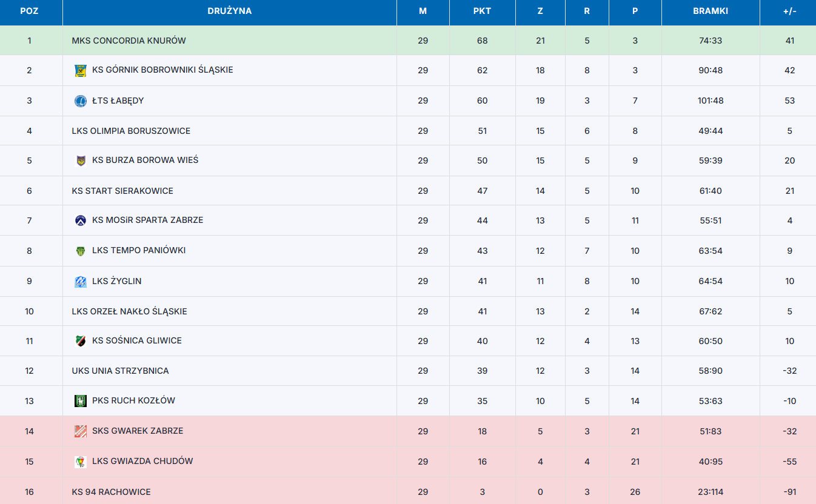816x504 pixels.
Task: Click the KS Górnik Bobrowniki Śląskie club crest
Action: pos(81,70)
